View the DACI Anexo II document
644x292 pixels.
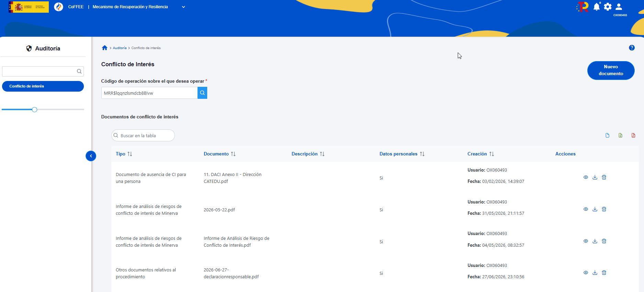coord(586,177)
